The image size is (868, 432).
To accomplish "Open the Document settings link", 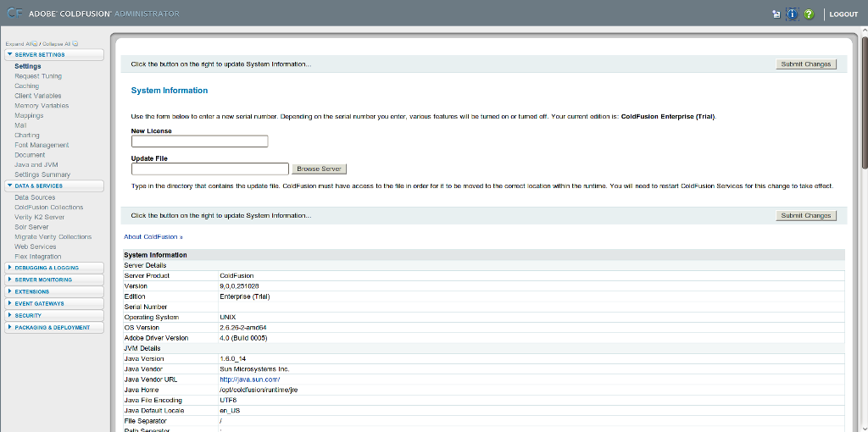I will click(x=30, y=155).
